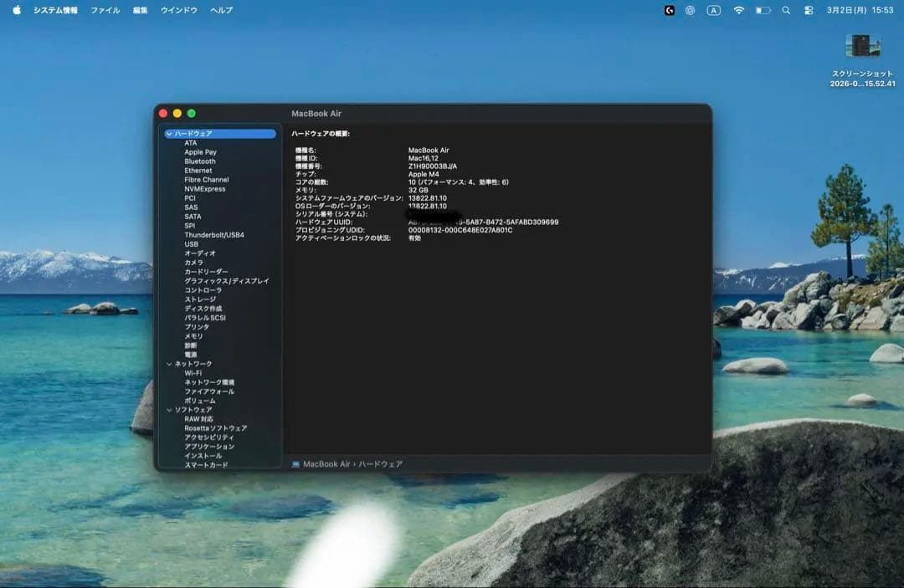Viewport: 904px width, 588px height.
Task: Select SAS in the sidebar
Action: [191, 207]
